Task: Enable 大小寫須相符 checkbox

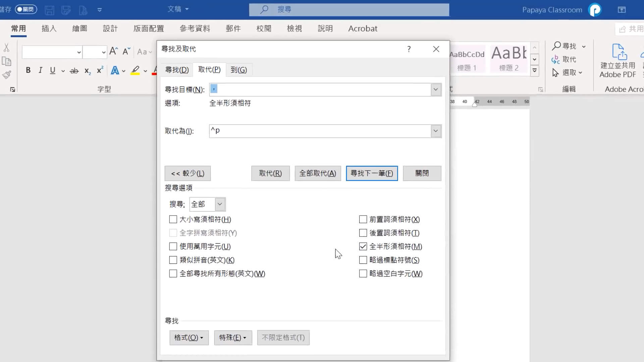Action: 173,220
